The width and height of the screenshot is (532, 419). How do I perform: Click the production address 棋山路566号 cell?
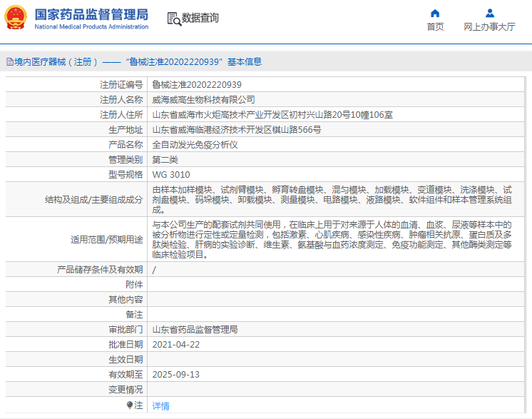237,130
